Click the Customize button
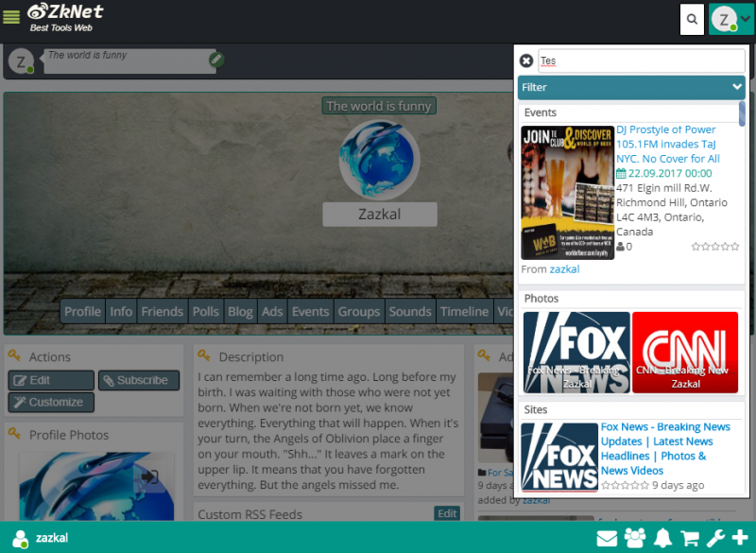Image resolution: width=756 pixels, height=553 pixels. (51, 402)
